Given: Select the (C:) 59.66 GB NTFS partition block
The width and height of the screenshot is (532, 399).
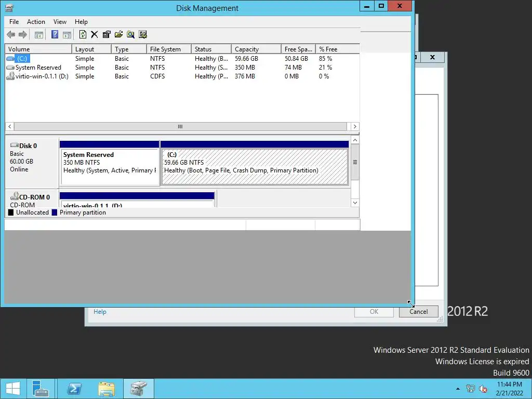Looking at the screenshot, I should [255, 163].
